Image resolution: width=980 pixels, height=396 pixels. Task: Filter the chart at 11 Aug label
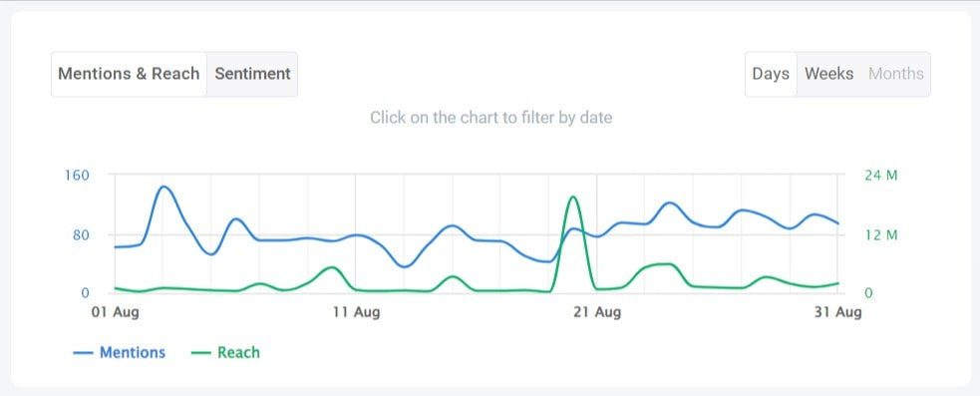point(356,311)
